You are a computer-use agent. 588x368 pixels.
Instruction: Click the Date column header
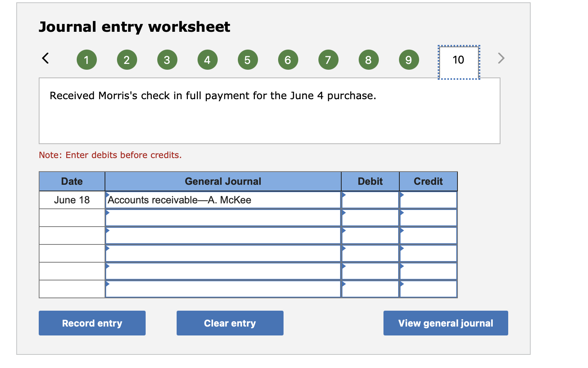72,181
